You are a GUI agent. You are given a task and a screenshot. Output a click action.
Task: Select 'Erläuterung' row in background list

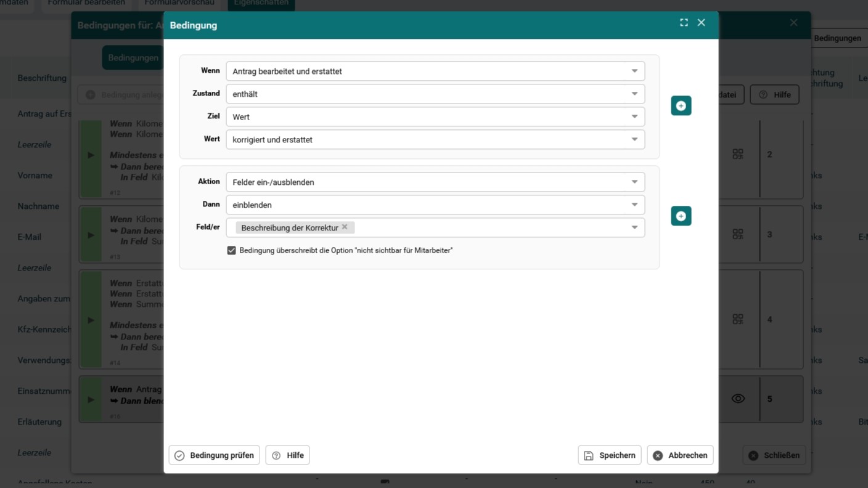click(39, 422)
